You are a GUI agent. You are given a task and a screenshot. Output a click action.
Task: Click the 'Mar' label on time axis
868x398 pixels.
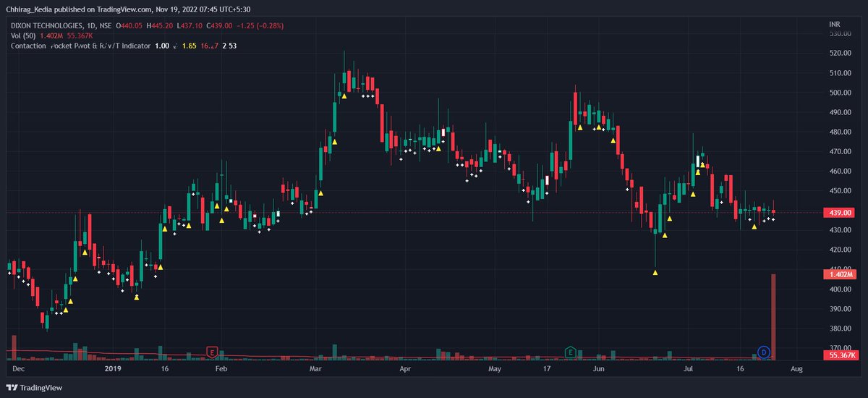point(315,368)
